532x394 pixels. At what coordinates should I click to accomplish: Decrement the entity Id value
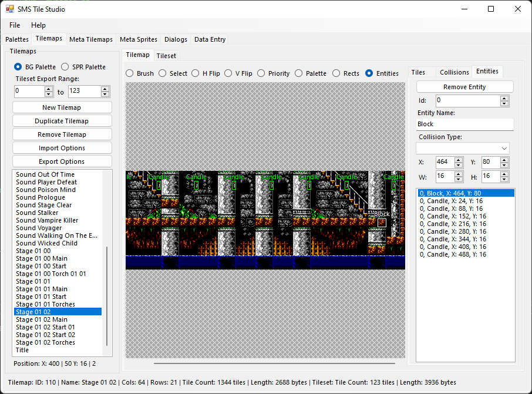pyautogui.click(x=504, y=103)
